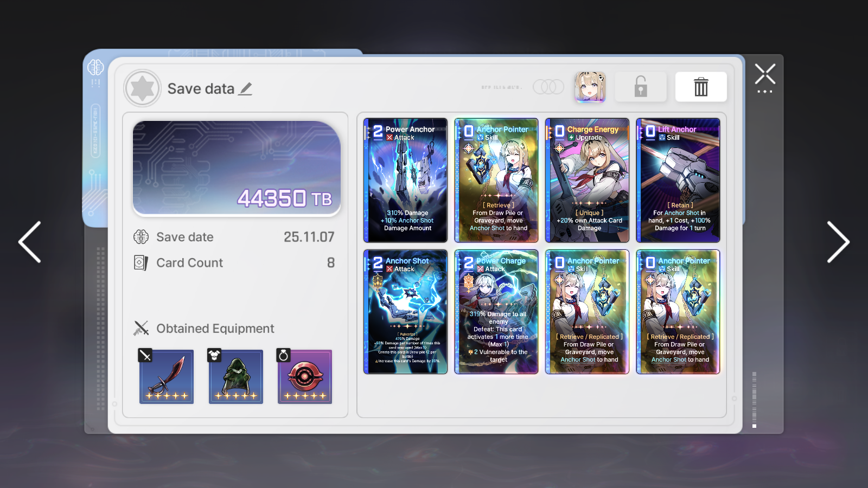Inspect the green hooded cloak armor
The image size is (868, 488).
pyautogui.click(x=236, y=376)
